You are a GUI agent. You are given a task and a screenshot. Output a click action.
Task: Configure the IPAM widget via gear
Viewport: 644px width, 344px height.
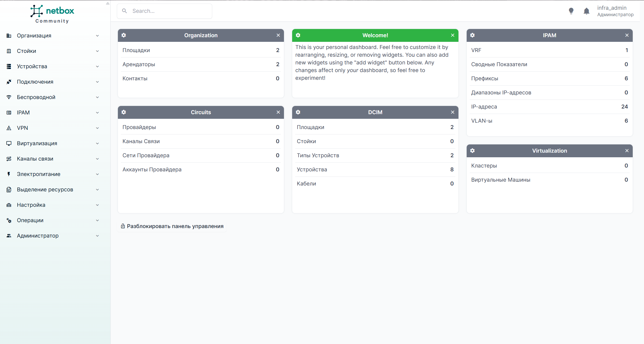pos(473,35)
